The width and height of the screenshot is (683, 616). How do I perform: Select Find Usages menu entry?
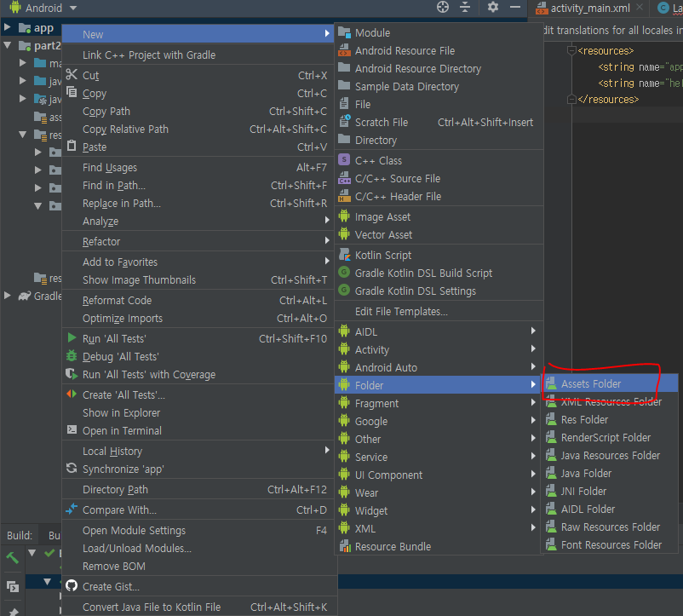198,167
